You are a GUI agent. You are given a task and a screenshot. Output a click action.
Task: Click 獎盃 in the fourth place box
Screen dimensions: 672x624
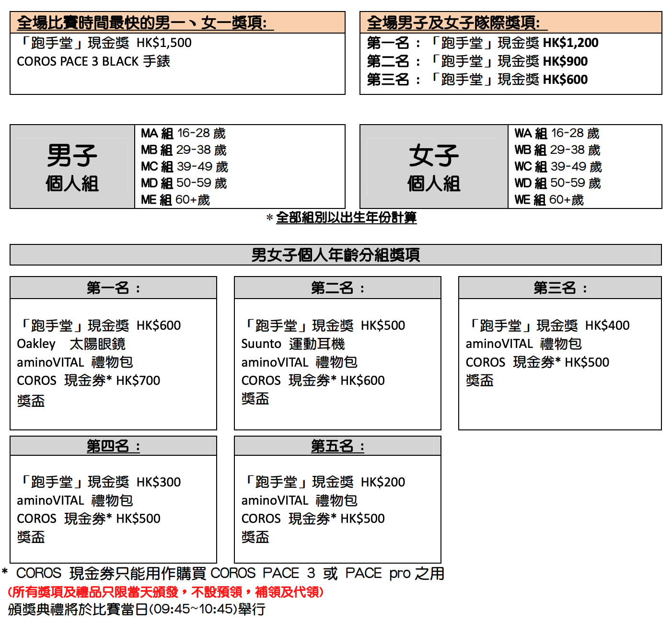[x=31, y=537]
